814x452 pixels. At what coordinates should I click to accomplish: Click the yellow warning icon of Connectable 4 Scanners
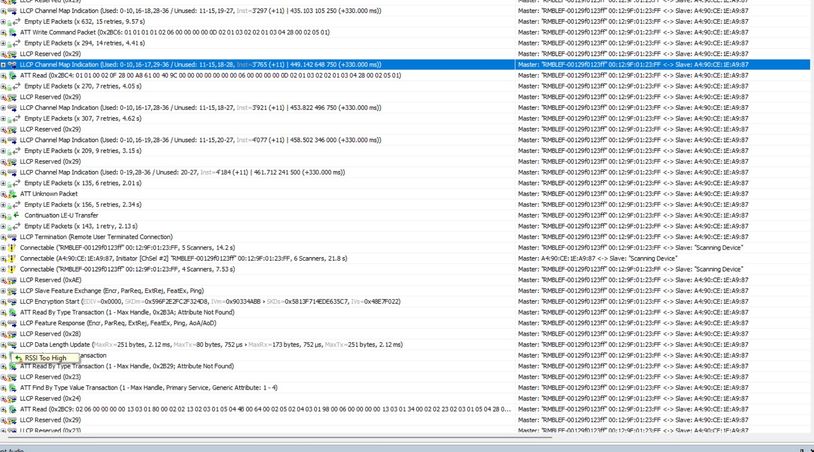click(x=12, y=269)
